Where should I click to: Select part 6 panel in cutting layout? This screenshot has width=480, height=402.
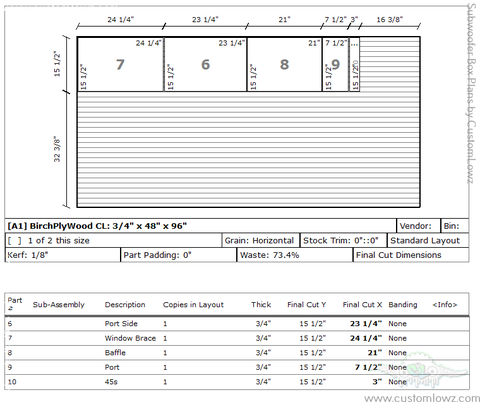pos(205,64)
